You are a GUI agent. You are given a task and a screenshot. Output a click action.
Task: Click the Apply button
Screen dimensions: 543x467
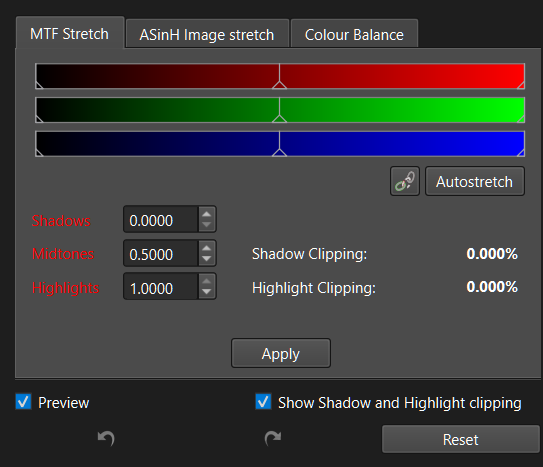(281, 353)
